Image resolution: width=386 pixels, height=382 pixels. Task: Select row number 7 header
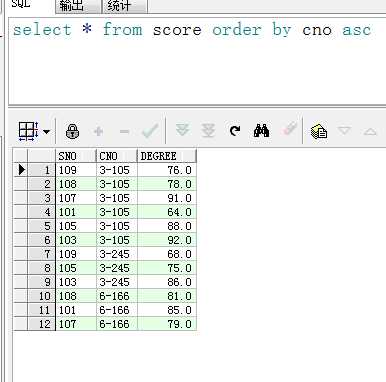[x=41, y=254]
